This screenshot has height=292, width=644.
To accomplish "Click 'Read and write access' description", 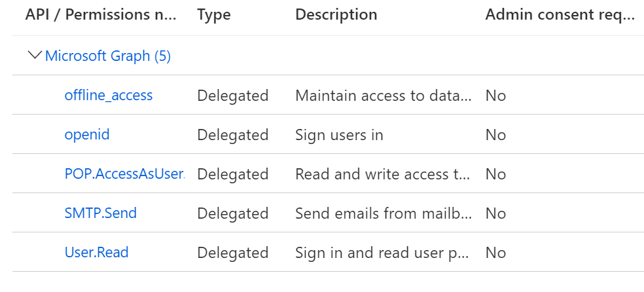I will [384, 174].
